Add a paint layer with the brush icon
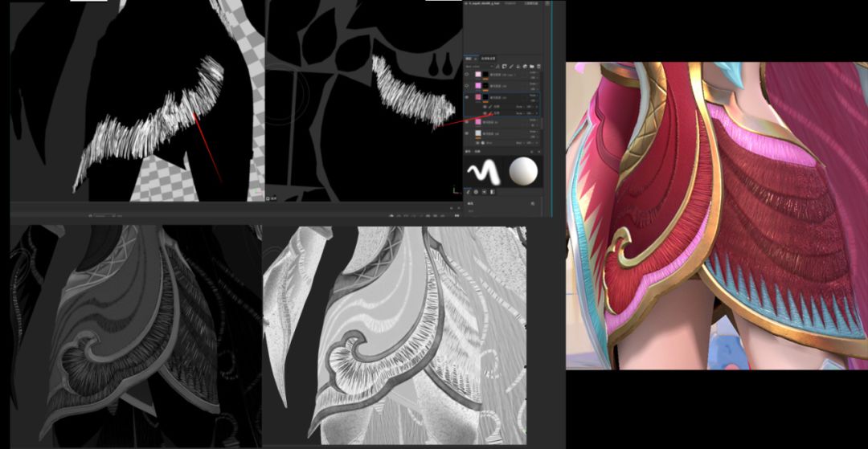 (511, 67)
